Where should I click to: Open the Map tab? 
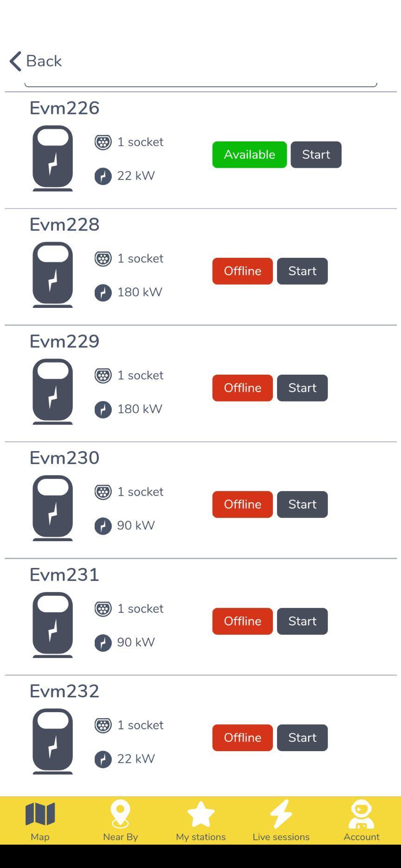point(40,820)
